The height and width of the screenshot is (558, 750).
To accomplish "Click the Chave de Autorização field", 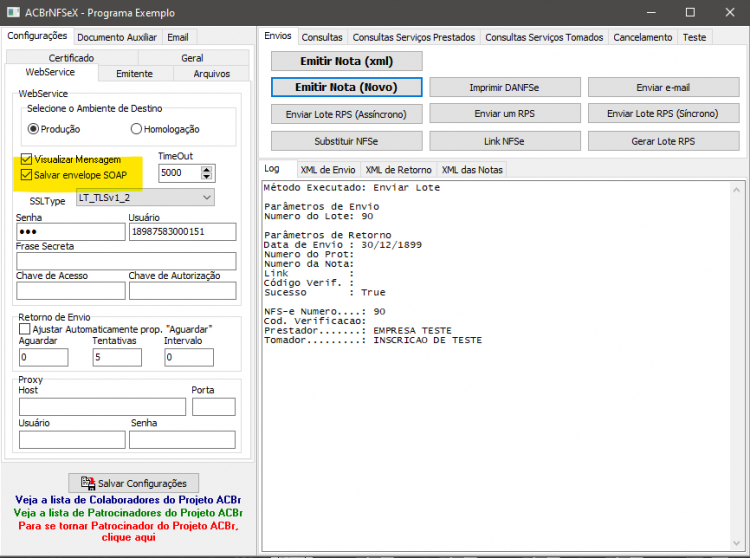I will click(182, 291).
